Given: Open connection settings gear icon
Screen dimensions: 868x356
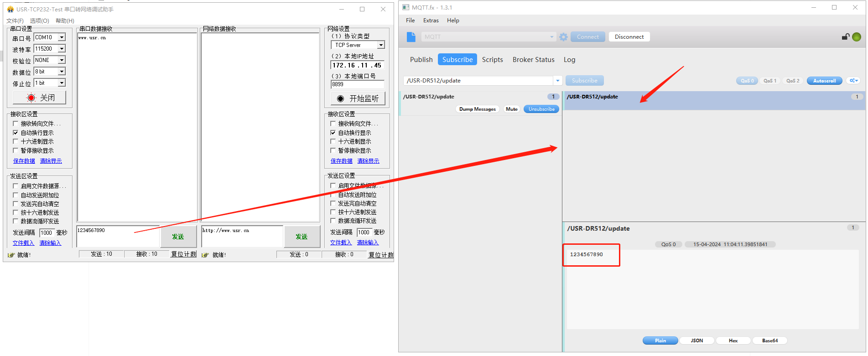Looking at the screenshot, I should pos(563,37).
